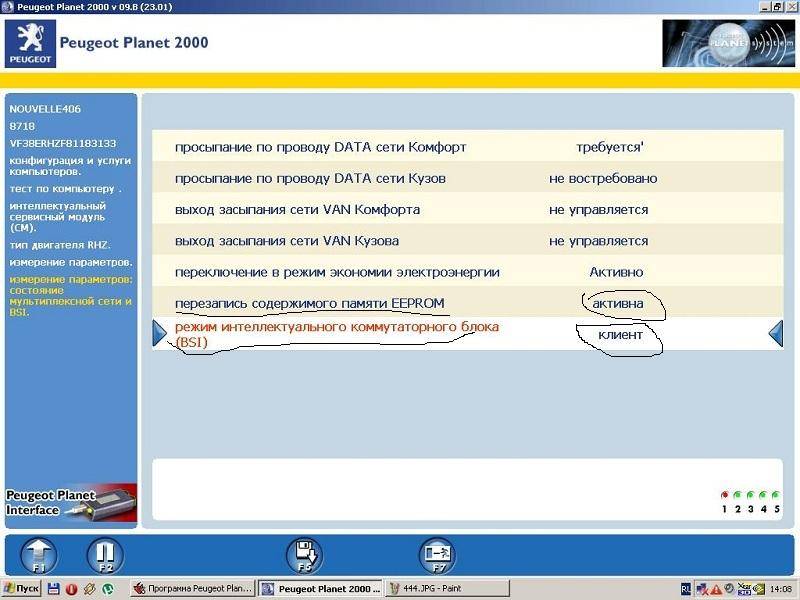The height and width of the screenshot is (600, 800).
Task: Open 'тип двигателя RHZ' sidebar entry
Action: (60, 244)
